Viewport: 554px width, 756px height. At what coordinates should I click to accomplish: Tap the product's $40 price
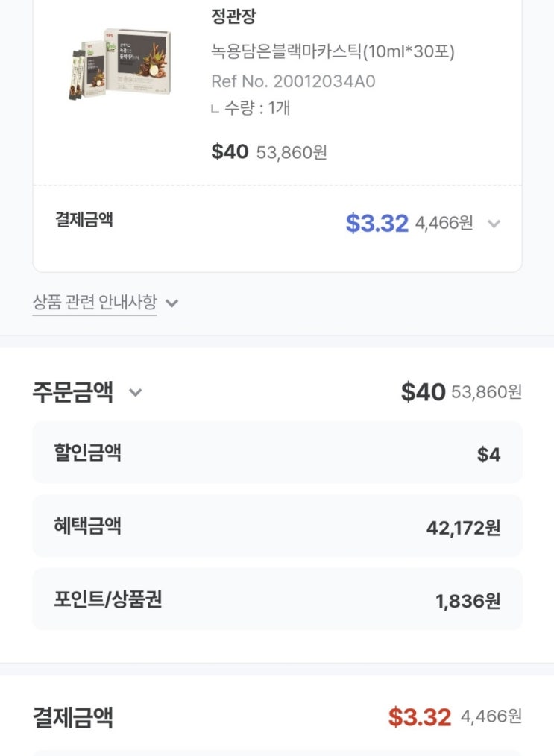pos(230,152)
